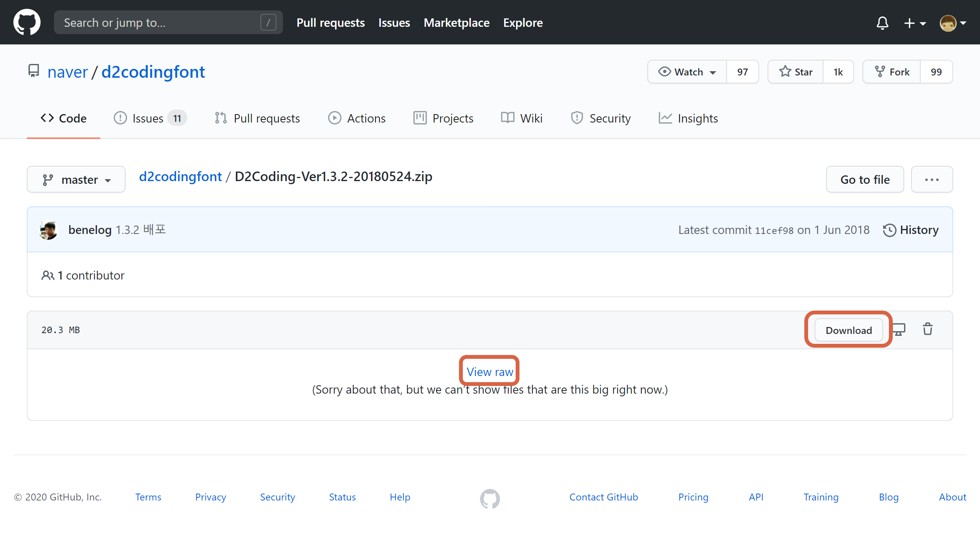980x551 pixels.
Task: Expand the Watch dropdown
Action: click(x=687, y=72)
